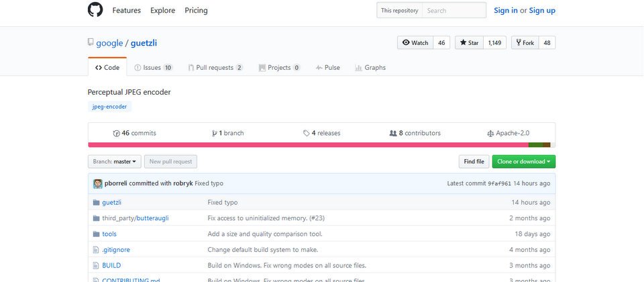Viewport: 644px width, 282px height.
Task: Open the latest commit message Fixed typo
Action: [209, 183]
